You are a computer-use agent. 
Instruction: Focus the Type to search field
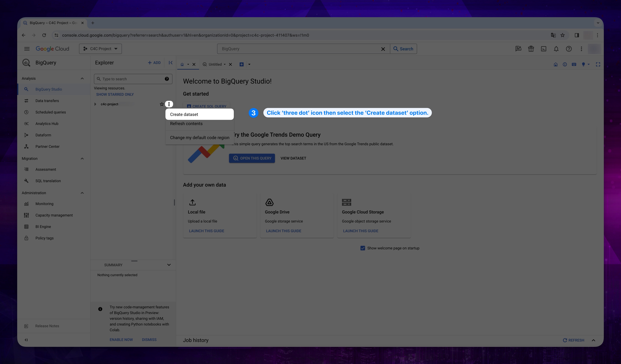point(133,79)
